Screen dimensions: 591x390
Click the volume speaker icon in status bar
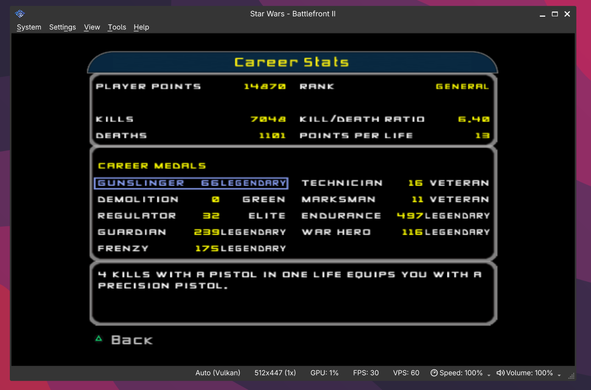500,373
